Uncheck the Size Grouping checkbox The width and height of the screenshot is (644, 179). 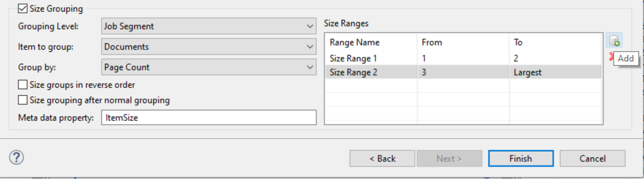pos(22,9)
